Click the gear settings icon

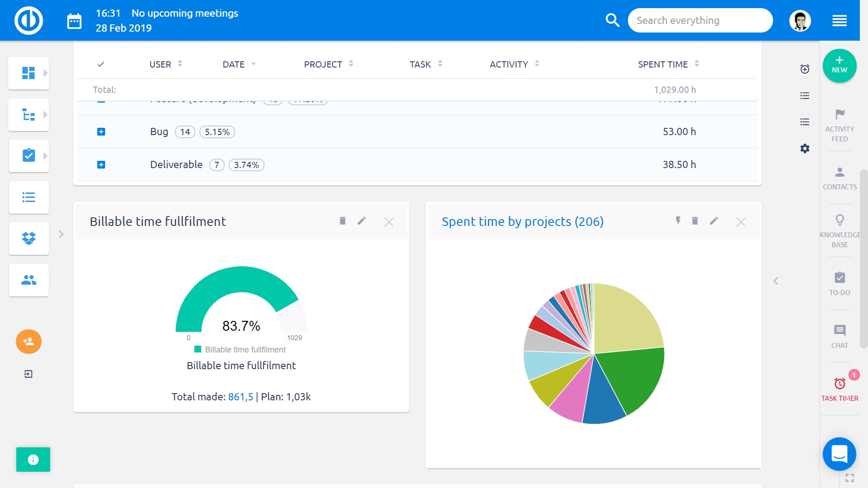click(x=805, y=149)
